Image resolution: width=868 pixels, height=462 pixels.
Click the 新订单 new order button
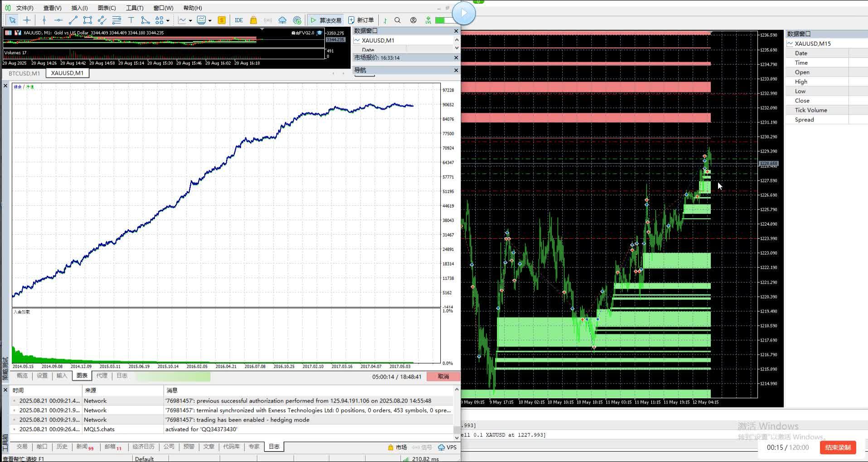pyautogui.click(x=361, y=20)
